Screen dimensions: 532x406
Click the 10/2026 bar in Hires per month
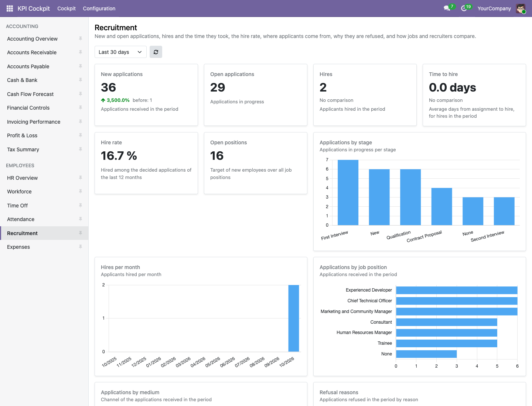294,318
